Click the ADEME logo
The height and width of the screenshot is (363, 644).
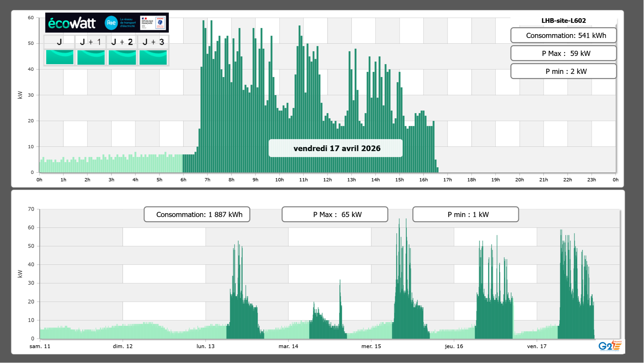[160, 23]
